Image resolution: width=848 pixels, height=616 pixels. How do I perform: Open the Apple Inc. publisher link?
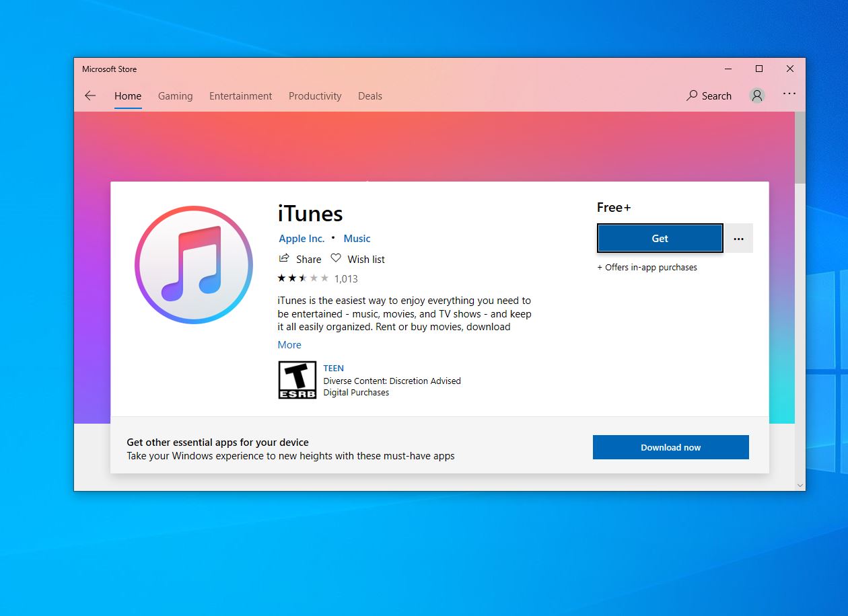coord(302,239)
